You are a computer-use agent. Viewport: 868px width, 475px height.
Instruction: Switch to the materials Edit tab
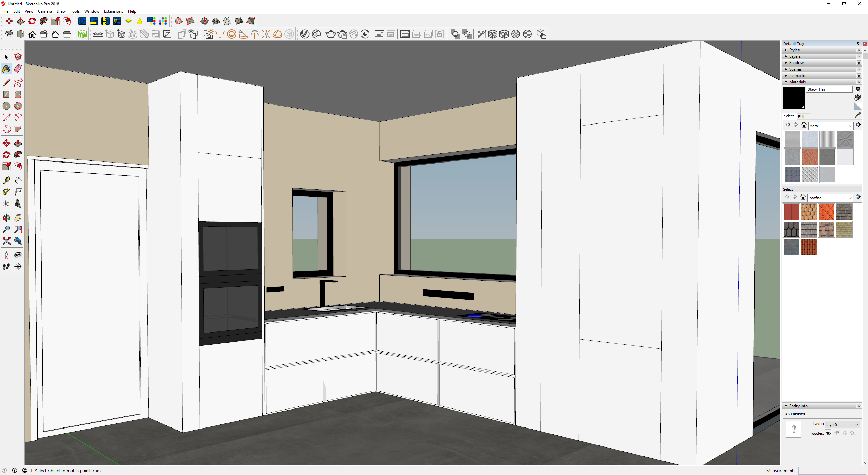tap(801, 116)
